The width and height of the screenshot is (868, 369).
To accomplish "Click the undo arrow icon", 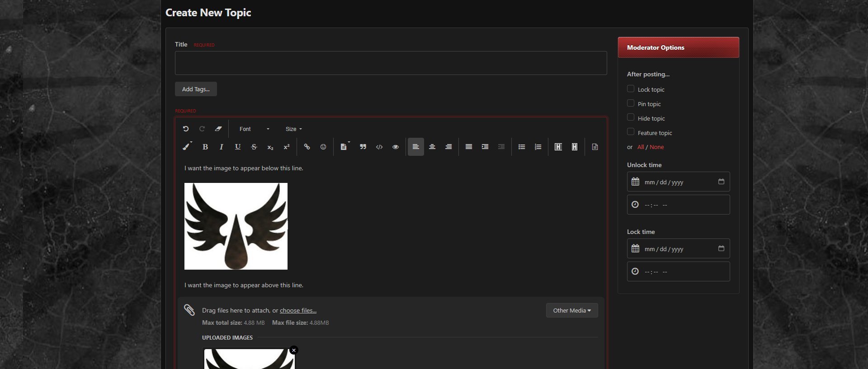I will (x=186, y=129).
